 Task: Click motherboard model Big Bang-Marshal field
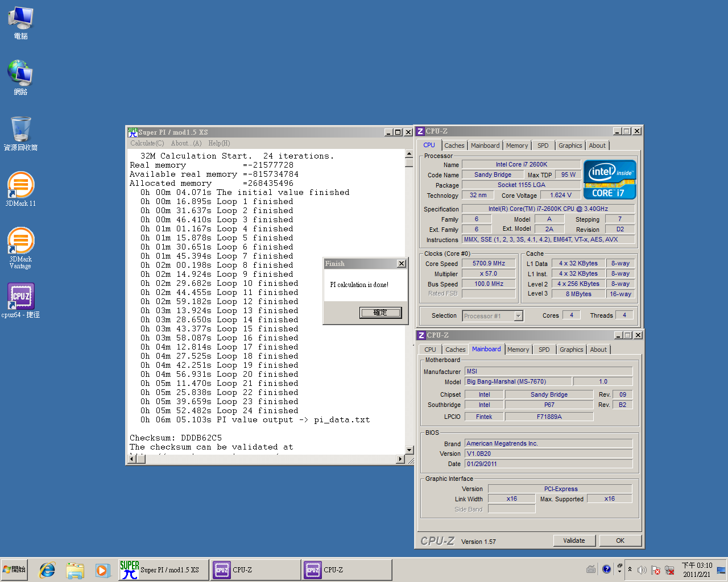click(518, 381)
